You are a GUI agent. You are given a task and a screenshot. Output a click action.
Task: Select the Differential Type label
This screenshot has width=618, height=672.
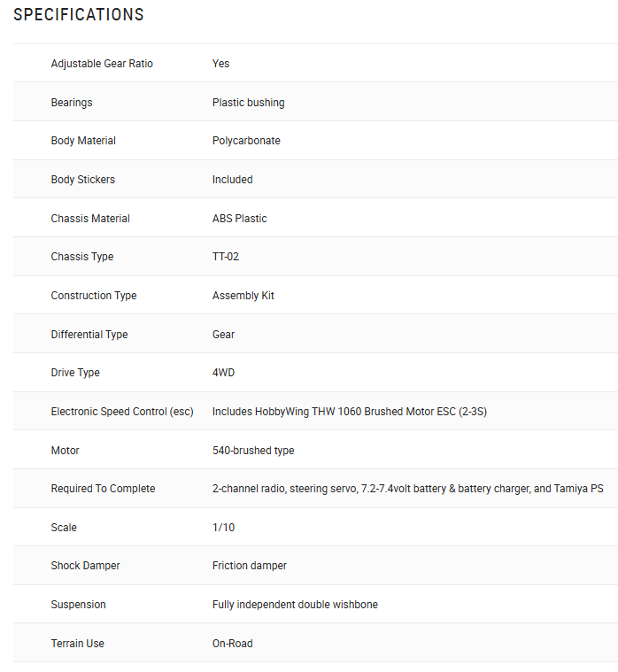pyautogui.click(x=89, y=335)
